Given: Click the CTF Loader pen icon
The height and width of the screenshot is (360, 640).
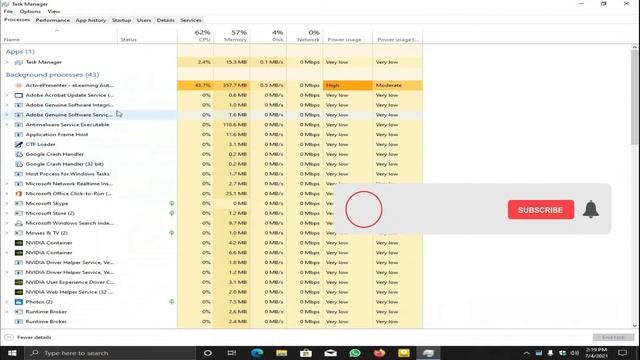Looking at the screenshot, I should tap(18, 144).
